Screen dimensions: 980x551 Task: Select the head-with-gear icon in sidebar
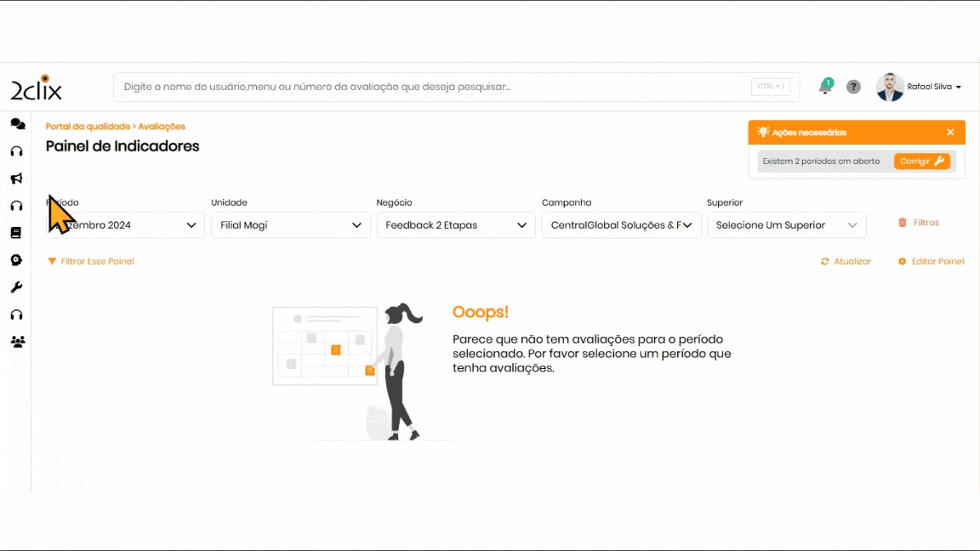16,260
